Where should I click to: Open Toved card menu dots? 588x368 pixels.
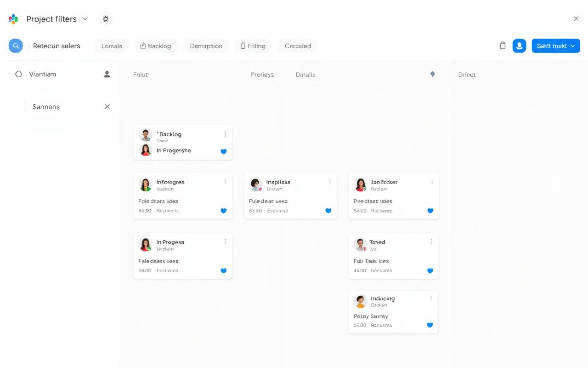pyautogui.click(x=432, y=241)
